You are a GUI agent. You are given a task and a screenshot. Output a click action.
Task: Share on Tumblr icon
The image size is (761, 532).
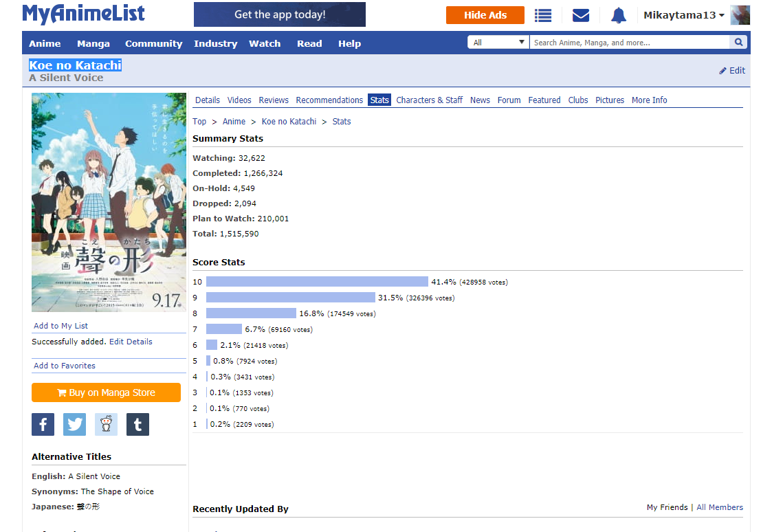[137, 425]
